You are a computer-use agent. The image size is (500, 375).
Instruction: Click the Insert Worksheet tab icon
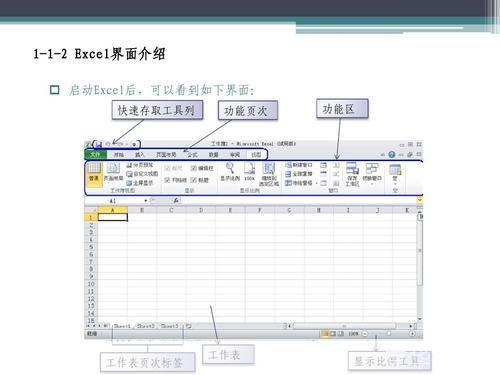coord(189,326)
